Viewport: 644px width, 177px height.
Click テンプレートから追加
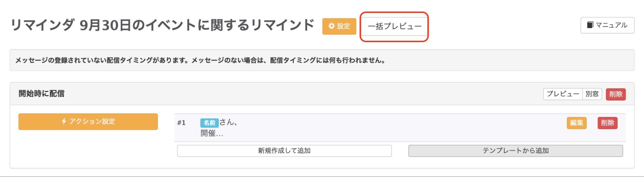[515, 151]
